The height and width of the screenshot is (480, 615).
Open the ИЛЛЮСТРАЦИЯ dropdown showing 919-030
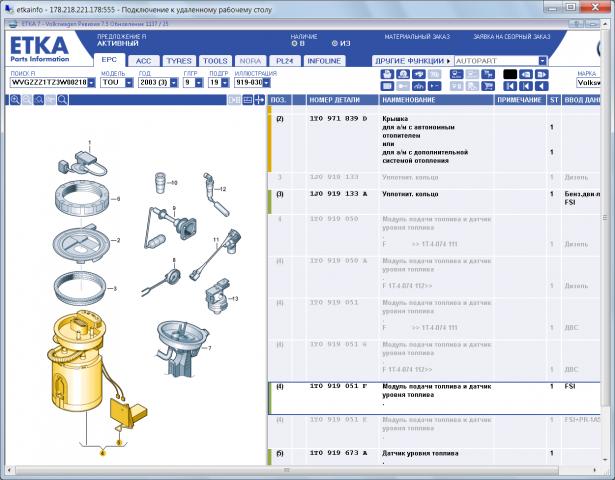coord(266,83)
